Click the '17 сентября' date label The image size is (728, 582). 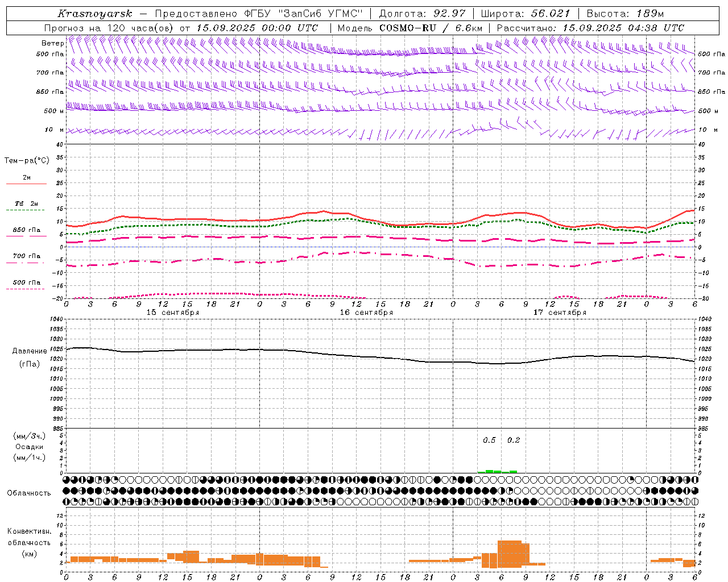pos(560,313)
